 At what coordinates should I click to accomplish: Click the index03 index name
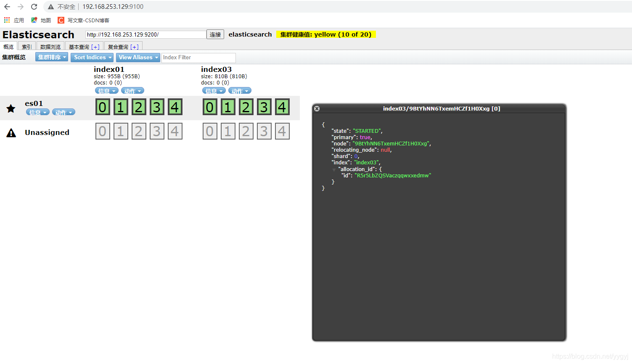tap(216, 69)
